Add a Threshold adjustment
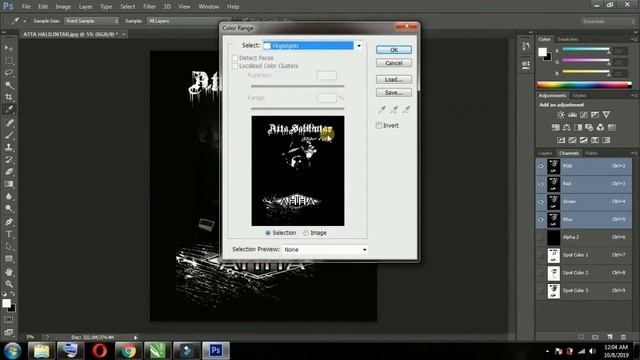This screenshot has height=360, width=640. coord(584,140)
